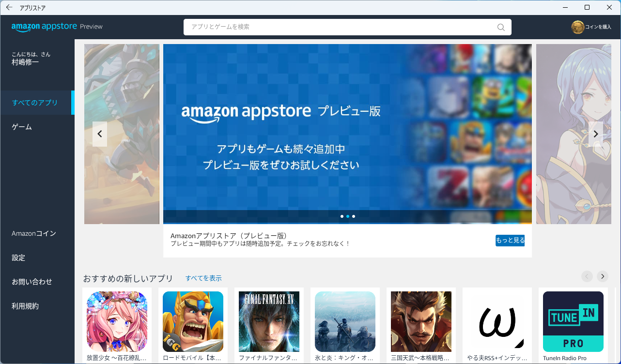Click the search magnifier icon
This screenshot has width=621, height=364.
(x=501, y=27)
